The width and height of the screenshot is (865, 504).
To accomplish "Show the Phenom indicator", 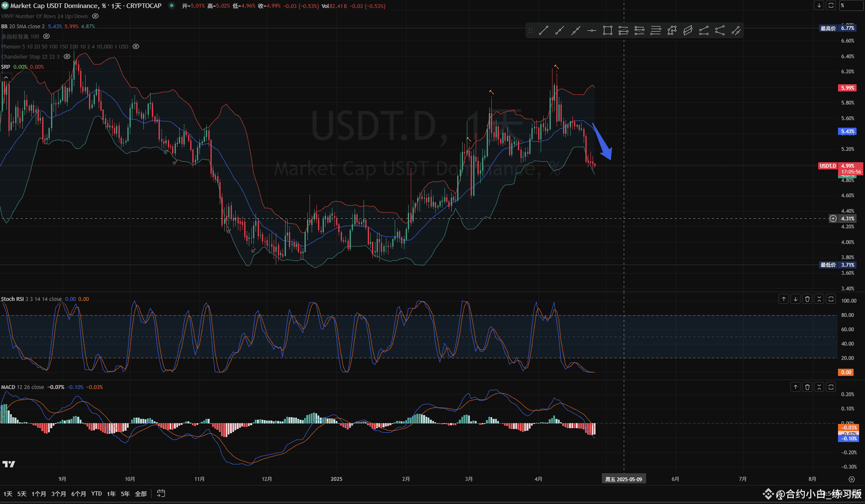I will coord(136,46).
